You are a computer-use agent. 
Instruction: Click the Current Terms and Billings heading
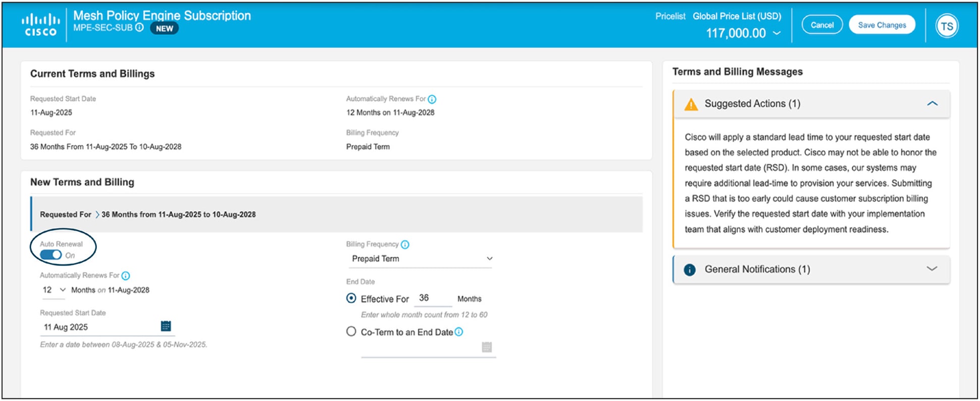pyautogui.click(x=92, y=74)
